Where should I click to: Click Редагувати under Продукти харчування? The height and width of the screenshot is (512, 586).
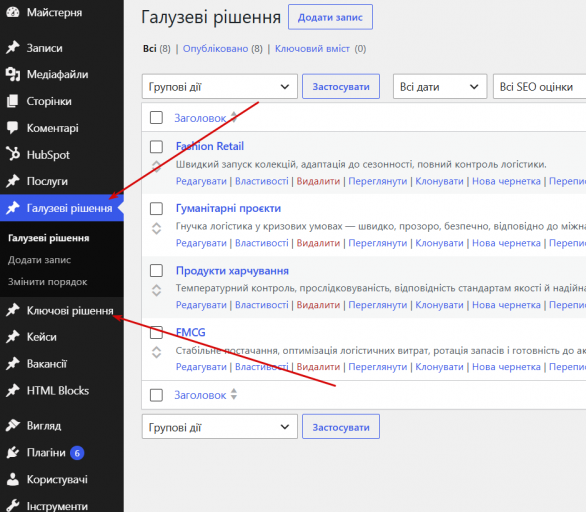[x=201, y=305]
